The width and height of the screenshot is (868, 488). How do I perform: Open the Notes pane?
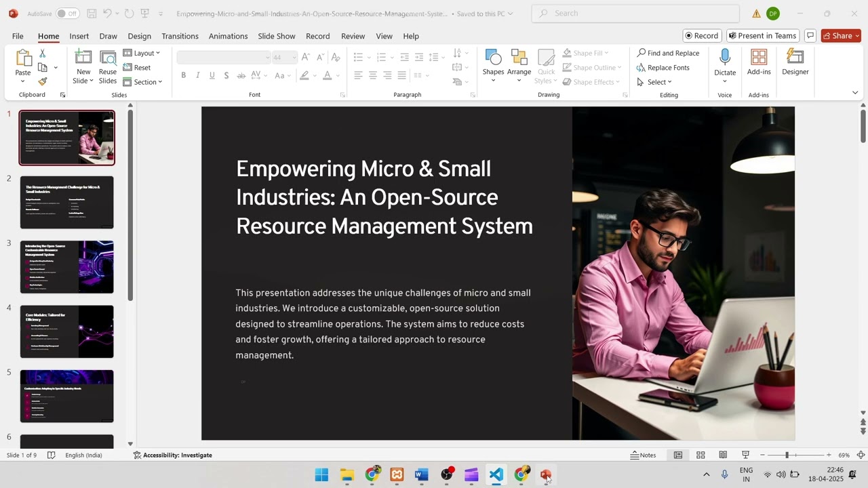[x=643, y=455]
